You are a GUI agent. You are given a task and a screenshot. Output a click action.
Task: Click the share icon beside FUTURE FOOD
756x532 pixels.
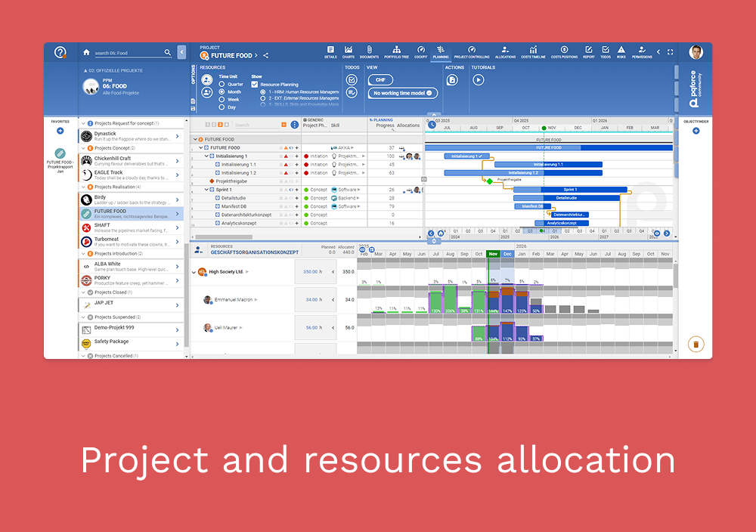coord(265,55)
